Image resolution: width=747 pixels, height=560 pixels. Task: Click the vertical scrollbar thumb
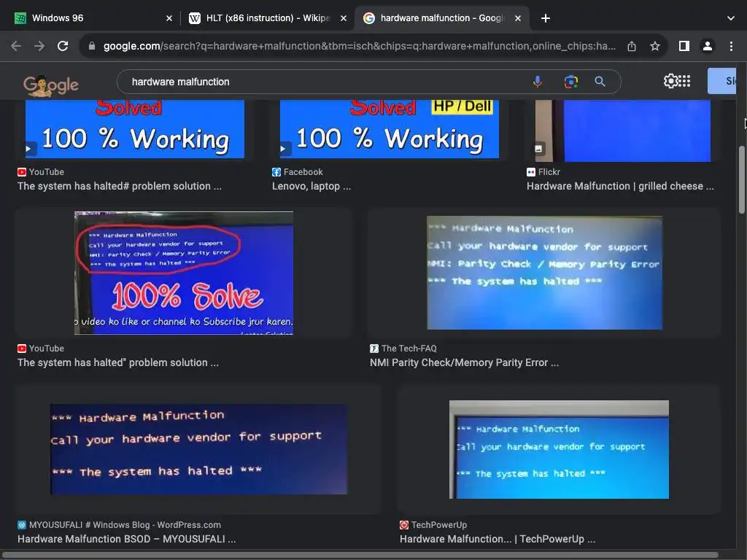(x=741, y=180)
